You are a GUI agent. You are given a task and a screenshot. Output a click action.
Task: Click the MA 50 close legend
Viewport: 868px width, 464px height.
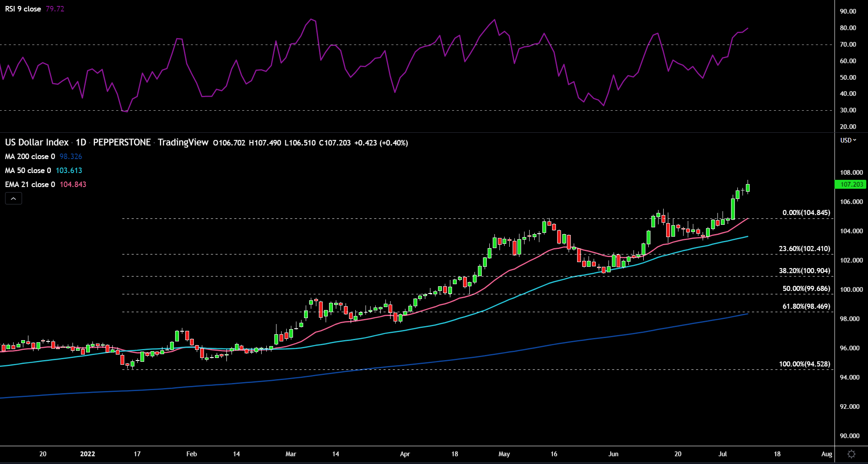point(28,171)
